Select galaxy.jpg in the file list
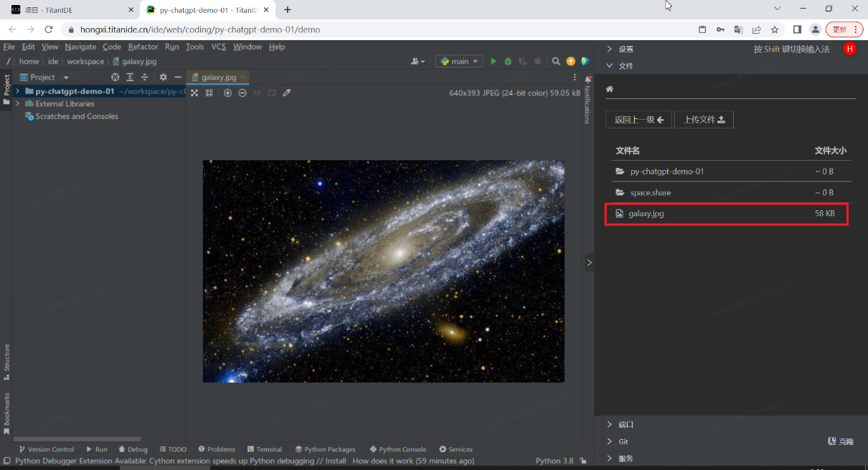Image resolution: width=868 pixels, height=470 pixels. click(646, 214)
